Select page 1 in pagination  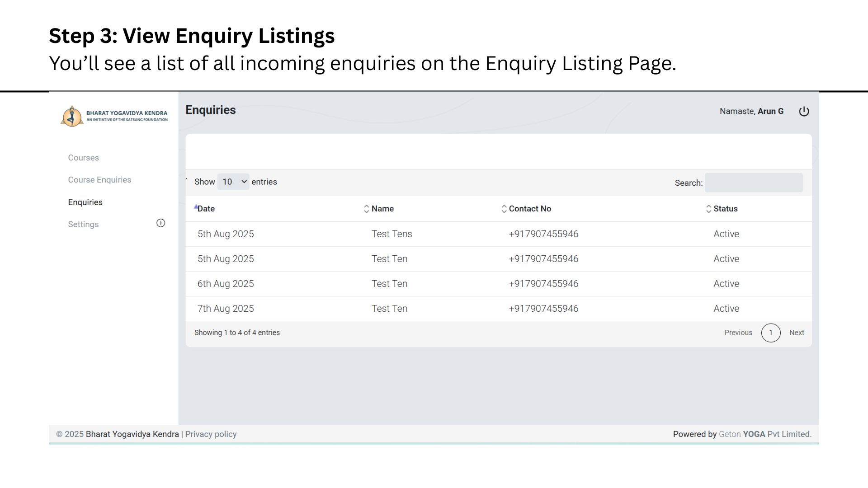tap(770, 333)
